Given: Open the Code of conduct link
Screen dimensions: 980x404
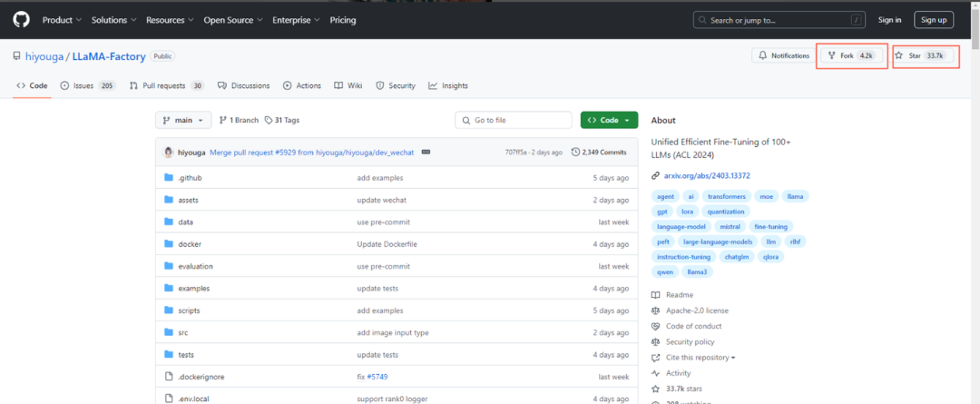Looking at the screenshot, I should (686, 327).
